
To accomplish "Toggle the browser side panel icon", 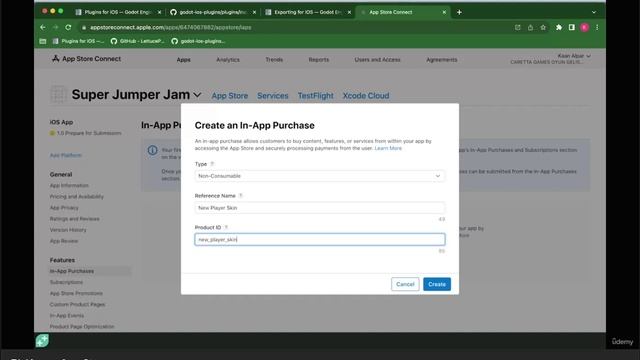I will [571, 27].
